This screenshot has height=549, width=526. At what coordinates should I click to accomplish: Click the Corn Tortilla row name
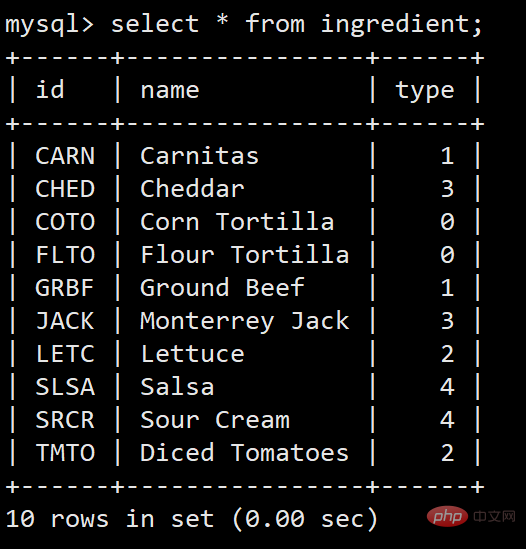click(237, 221)
